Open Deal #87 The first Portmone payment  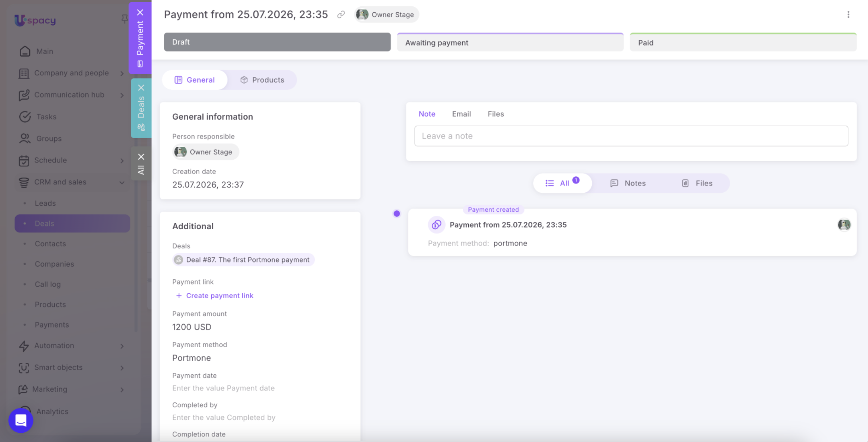click(x=244, y=260)
